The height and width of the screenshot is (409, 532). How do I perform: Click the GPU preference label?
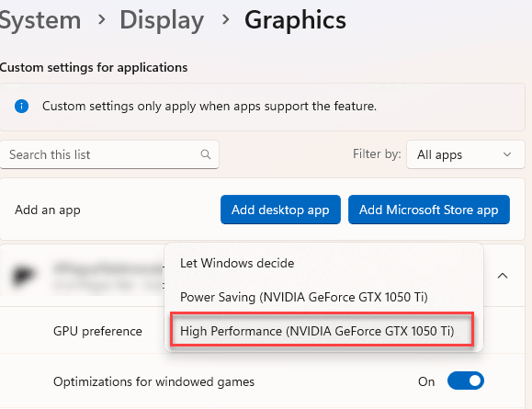pos(97,331)
